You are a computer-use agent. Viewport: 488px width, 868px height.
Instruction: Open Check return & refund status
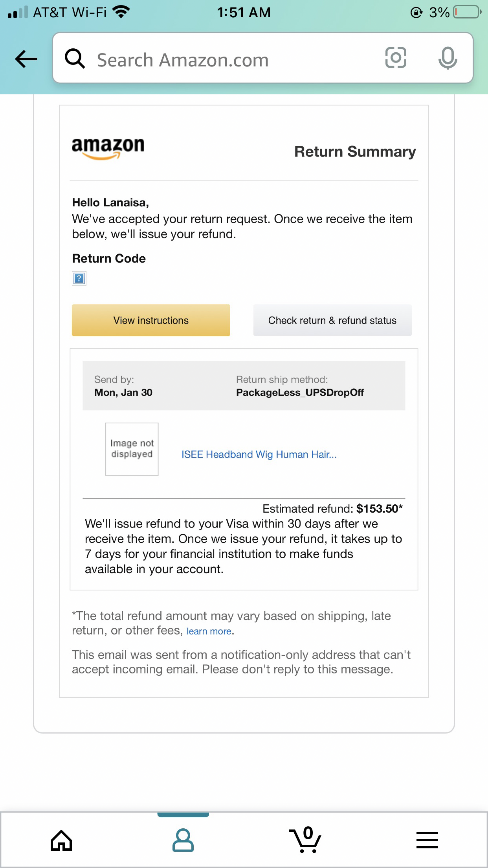click(332, 320)
